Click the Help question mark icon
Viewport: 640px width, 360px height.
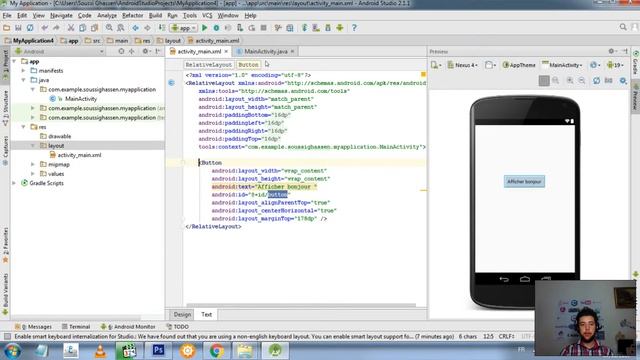click(354, 28)
